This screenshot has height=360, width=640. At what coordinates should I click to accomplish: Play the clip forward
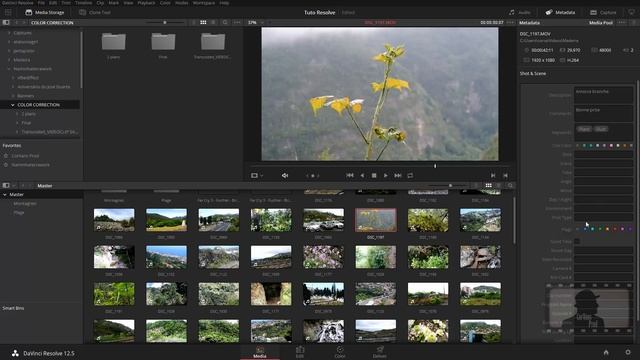click(386, 176)
